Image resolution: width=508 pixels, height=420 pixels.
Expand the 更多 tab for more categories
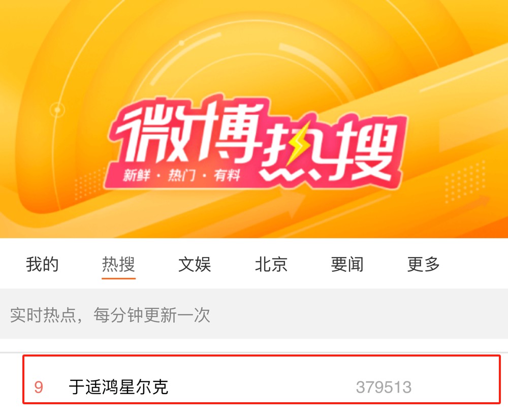[424, 264]
